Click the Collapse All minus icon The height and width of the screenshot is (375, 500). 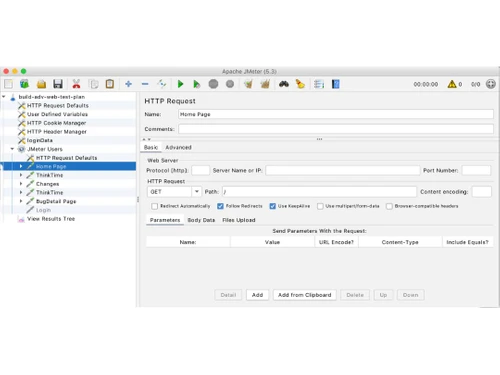[x=145, y=84]
